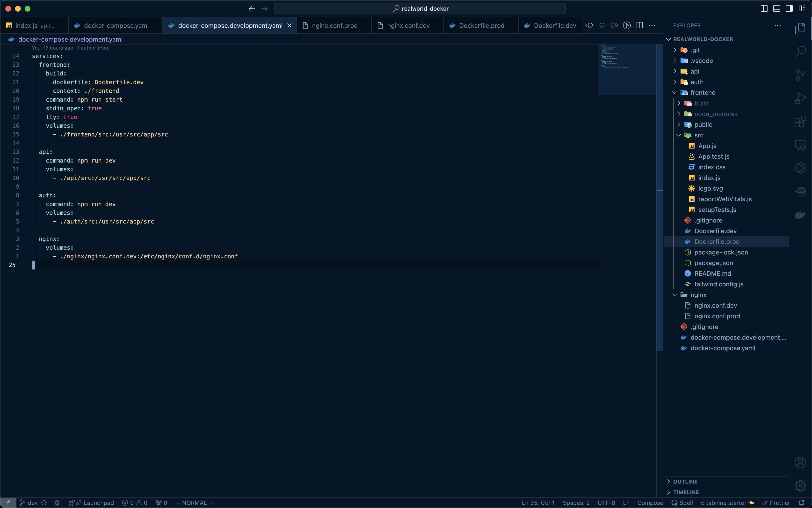Expand the OUTLINE section
The width and height of the screenshot is (812, 508).
click(x=726, y=481)
